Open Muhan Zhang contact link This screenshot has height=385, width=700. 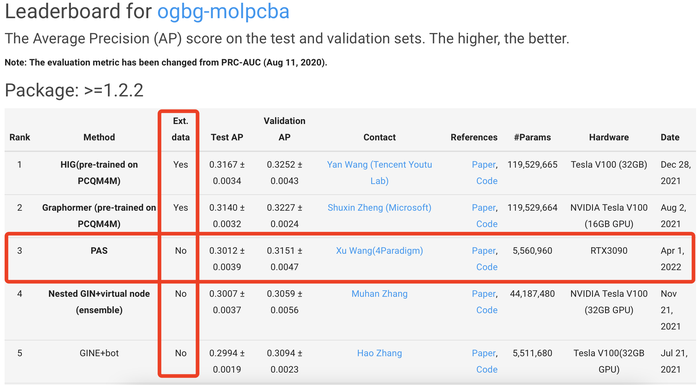tap(379, 293)
